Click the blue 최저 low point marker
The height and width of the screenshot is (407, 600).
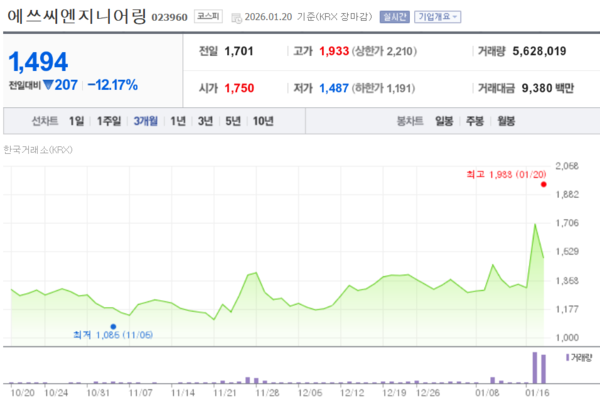[113, 327]
